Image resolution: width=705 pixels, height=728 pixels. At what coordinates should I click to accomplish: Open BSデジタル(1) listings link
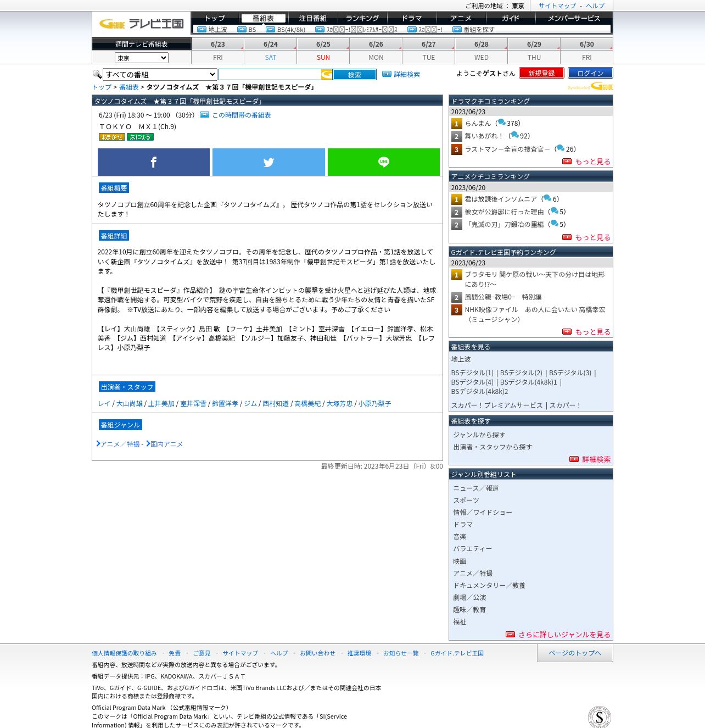[472, 373]
